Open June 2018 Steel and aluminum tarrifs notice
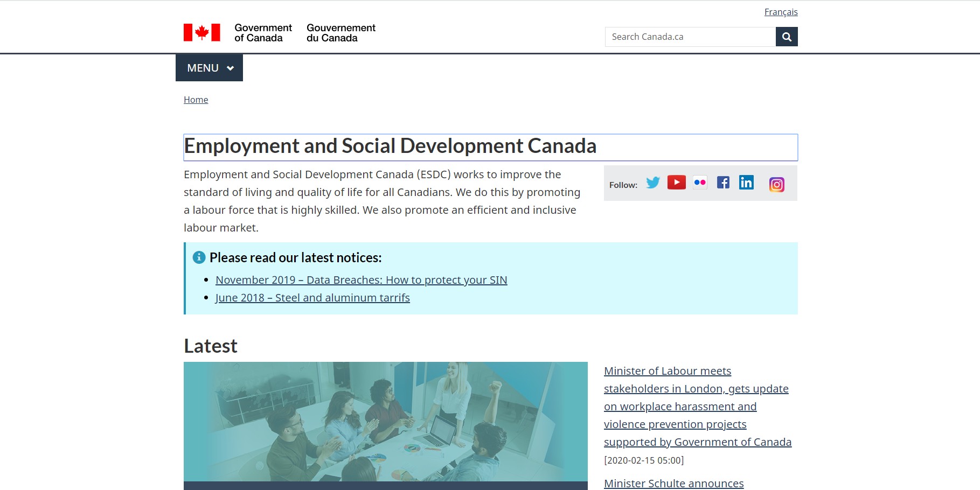Viewport: 980px width, 490px height. pyautogui.click(x=312, y=298)
